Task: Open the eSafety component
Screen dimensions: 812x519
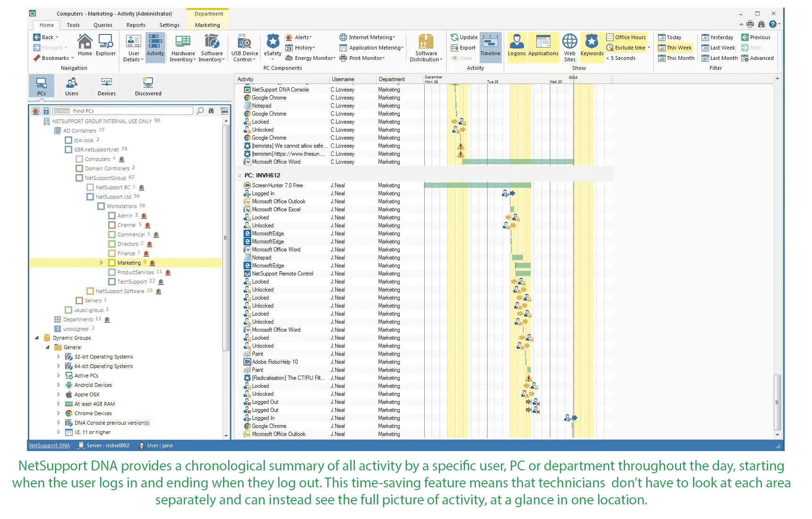Action: click(x=273, y=46)
